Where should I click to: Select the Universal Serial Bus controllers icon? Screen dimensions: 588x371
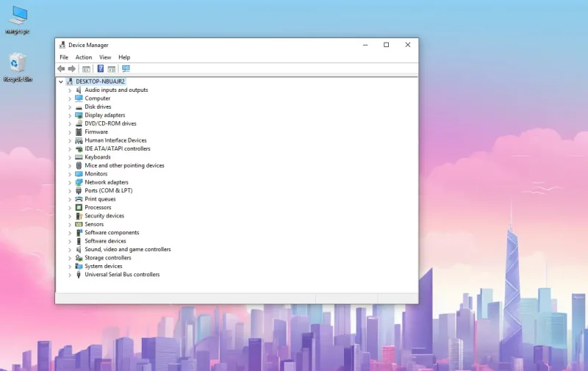coord(79,274)
